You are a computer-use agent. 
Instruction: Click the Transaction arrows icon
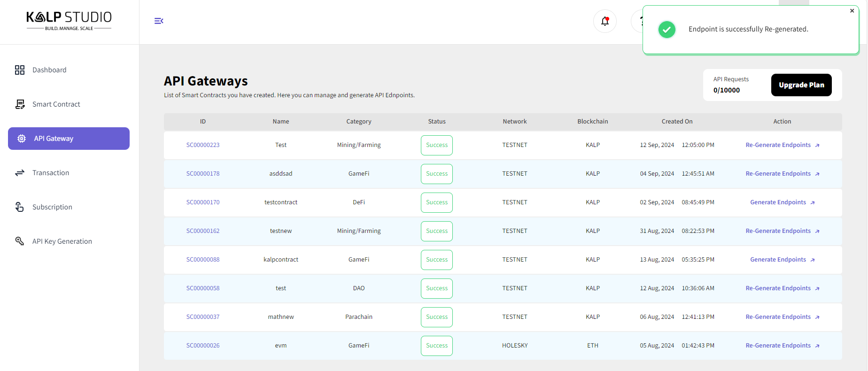tap(20, 173)
